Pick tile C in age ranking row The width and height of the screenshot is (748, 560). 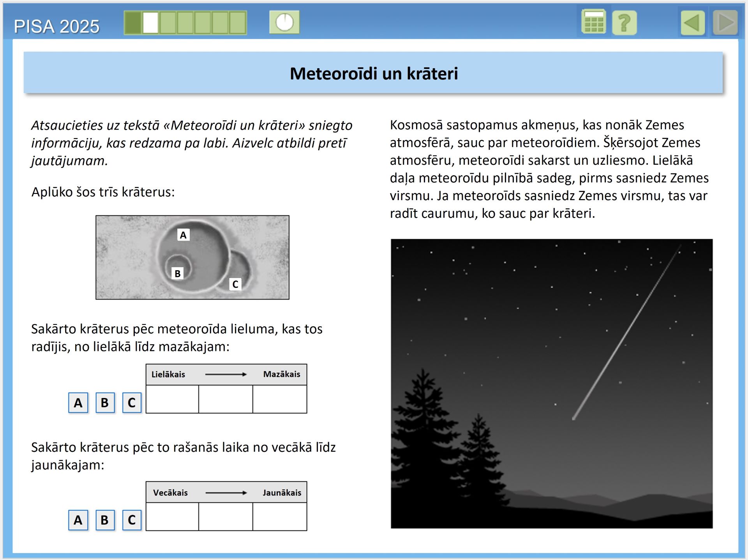(132, 520)
